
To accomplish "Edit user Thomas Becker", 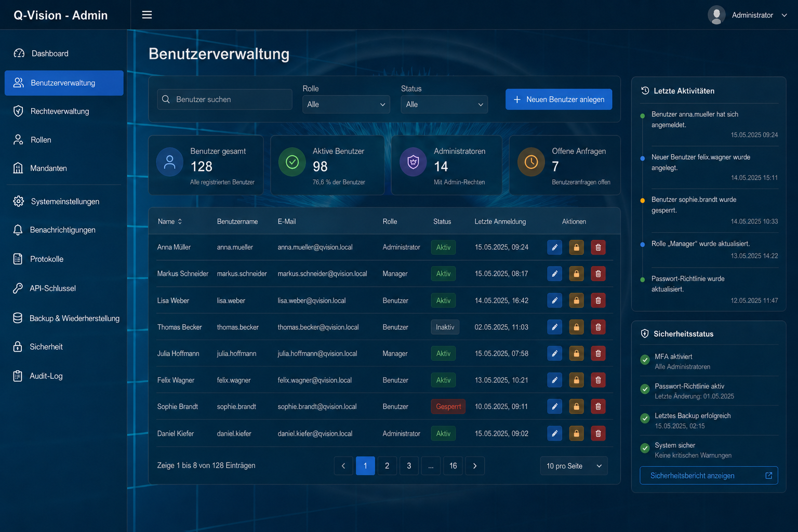I will tap(554, 327).
